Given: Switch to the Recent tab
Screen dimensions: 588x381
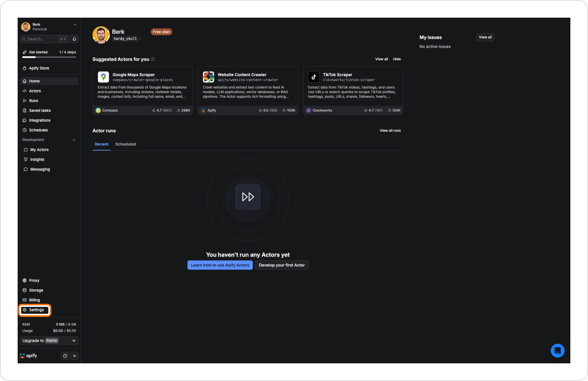Looking at the screenshot, I should pos(101,144).
